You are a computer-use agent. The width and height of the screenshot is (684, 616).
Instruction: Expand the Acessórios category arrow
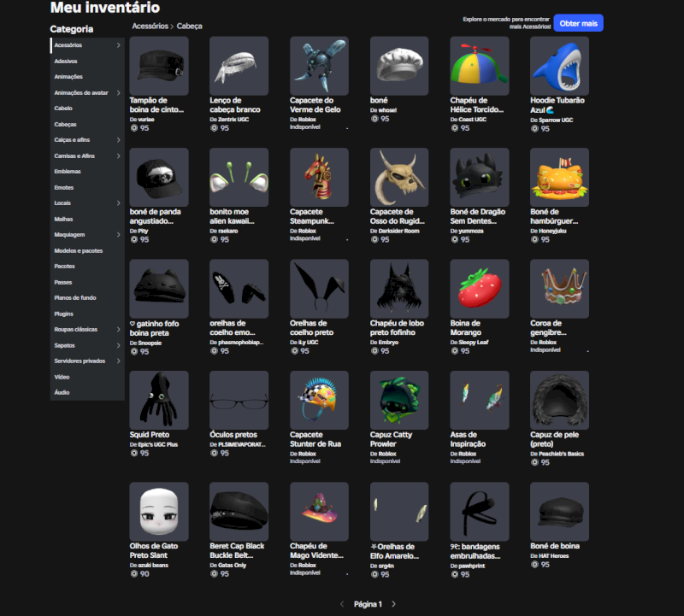tap(118, 45)
